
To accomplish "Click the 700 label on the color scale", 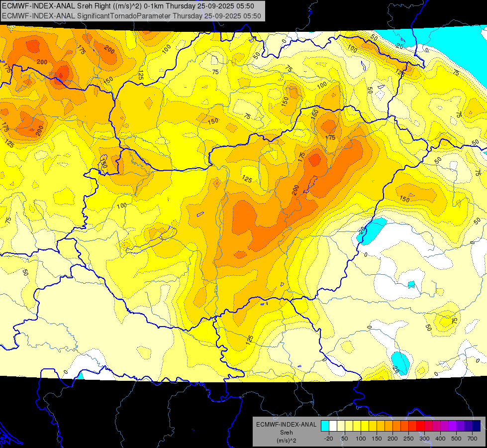I will pyautogui.click(x=472, y=439).
